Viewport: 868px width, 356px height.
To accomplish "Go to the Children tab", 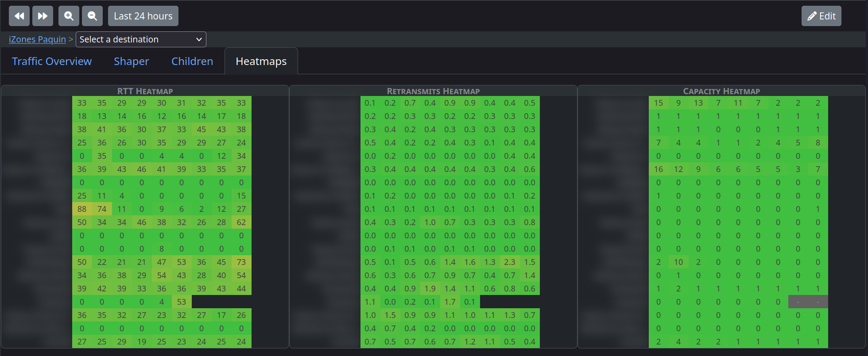I will (192, 61).
